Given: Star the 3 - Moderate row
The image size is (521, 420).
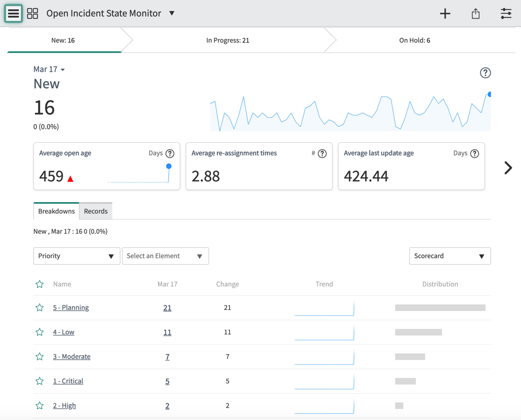Looking at the screenshot, I should 40,356.
